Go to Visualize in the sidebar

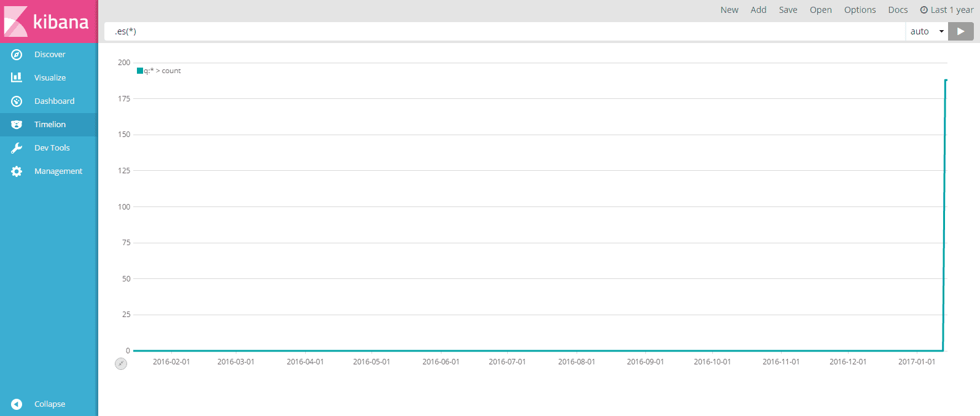coord(49,78)
